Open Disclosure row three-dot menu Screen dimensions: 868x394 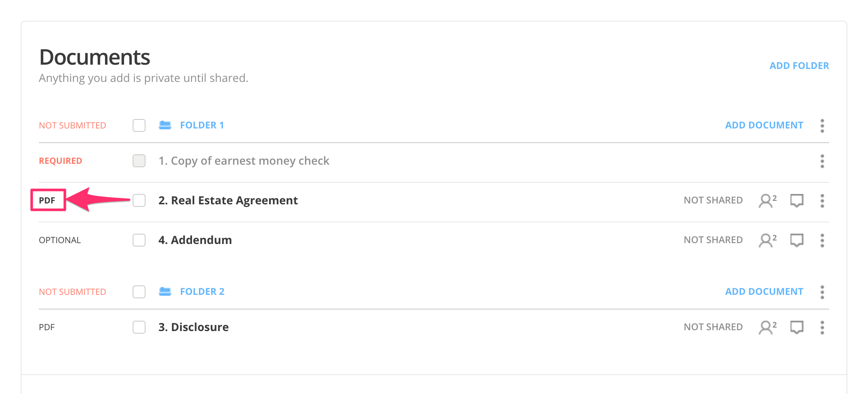822,327
